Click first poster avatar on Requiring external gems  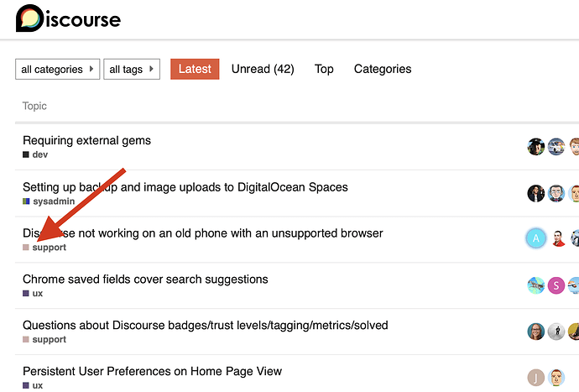click(x=536, y=147)
